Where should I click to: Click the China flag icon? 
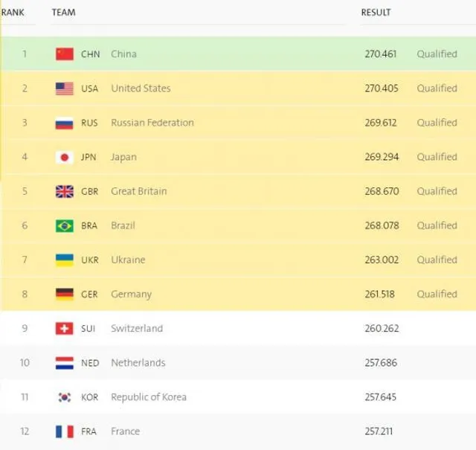(65, 54)
